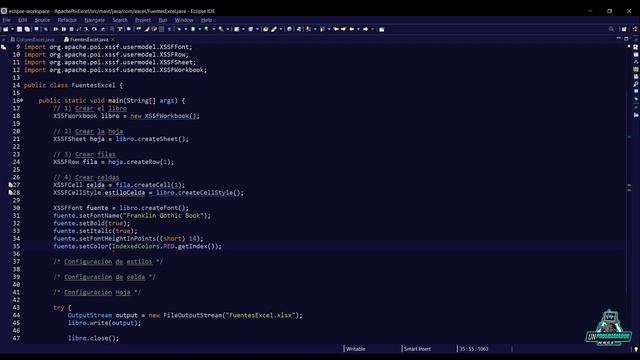Click the Forward navigation arrow
The height and width of the screenshot is (360, 640).
[365, 29]
